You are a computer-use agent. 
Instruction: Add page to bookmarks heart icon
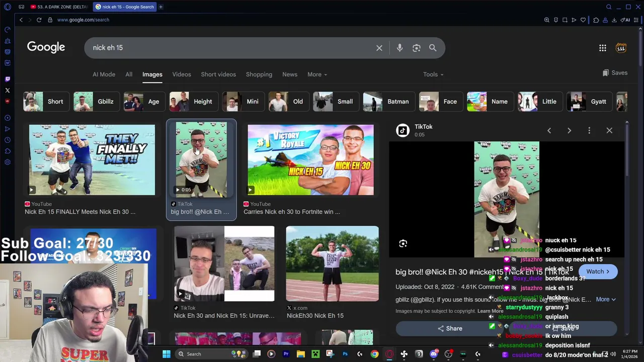pyautogui.click(x=583, y=20)
